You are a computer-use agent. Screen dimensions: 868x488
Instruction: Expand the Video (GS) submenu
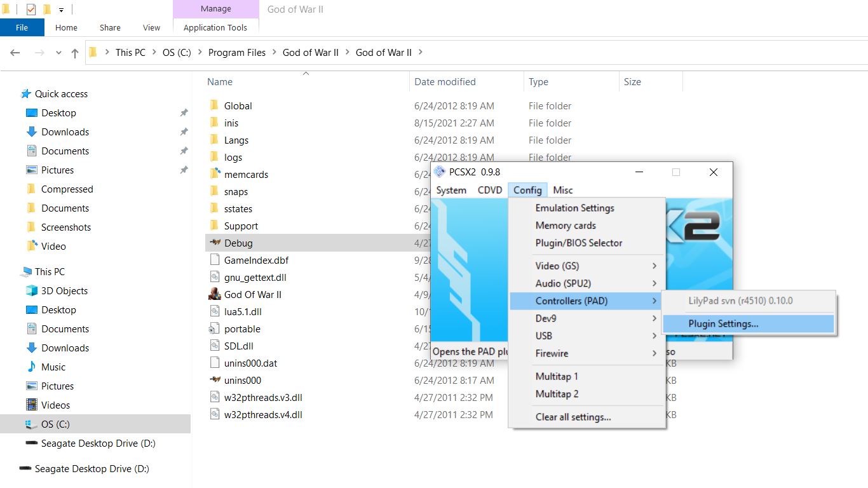click(x=654, y=266)
